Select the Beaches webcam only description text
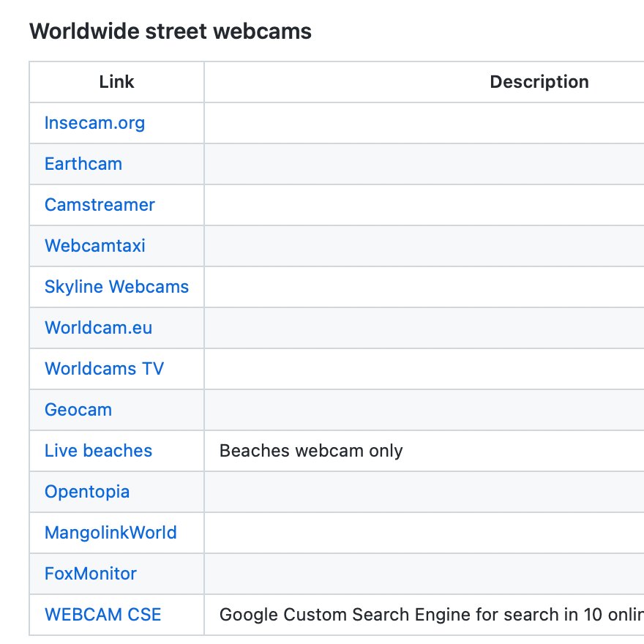 pos(310,451)
